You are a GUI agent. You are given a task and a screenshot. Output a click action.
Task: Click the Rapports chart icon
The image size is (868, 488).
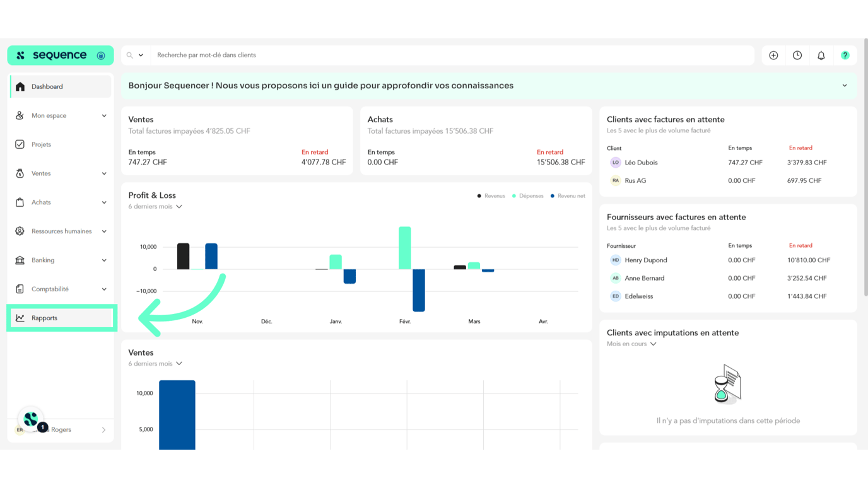[20, 318]
